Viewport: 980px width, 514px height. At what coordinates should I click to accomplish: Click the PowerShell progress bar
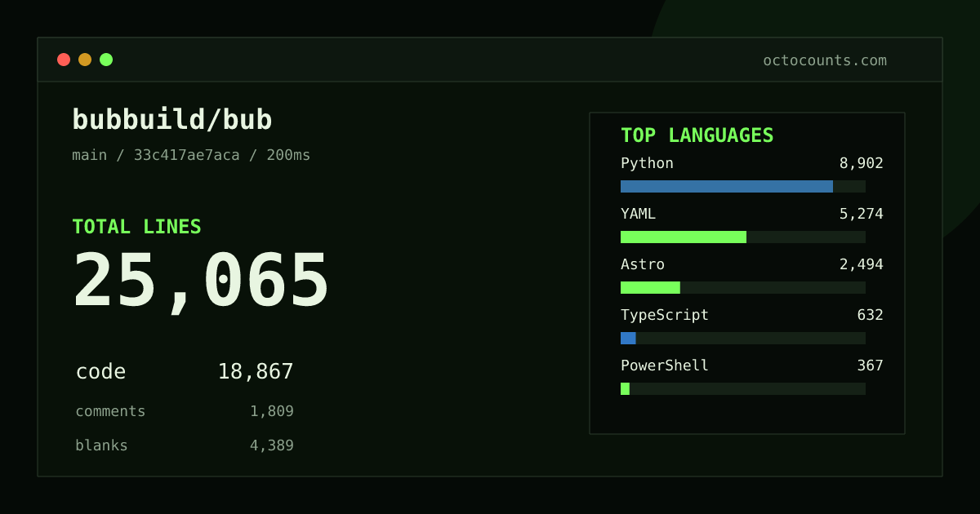(x=743, y=388)
